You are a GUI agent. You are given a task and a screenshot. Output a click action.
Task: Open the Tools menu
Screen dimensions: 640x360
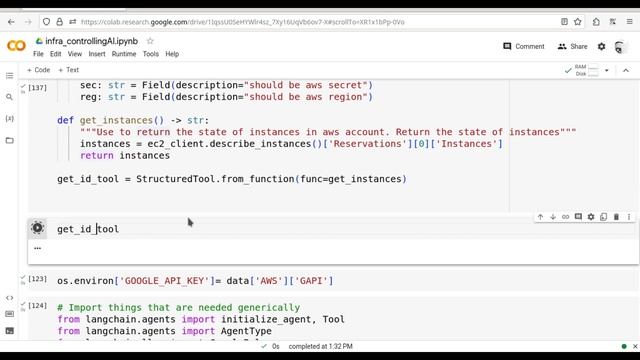151,54
